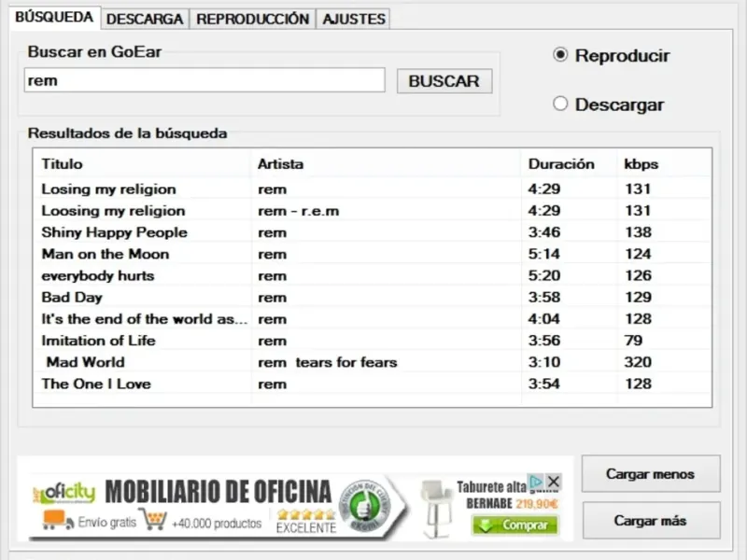Click the green Comprar ad button
The width and height of the screenshot is (747, 560).
click(514, 525)
